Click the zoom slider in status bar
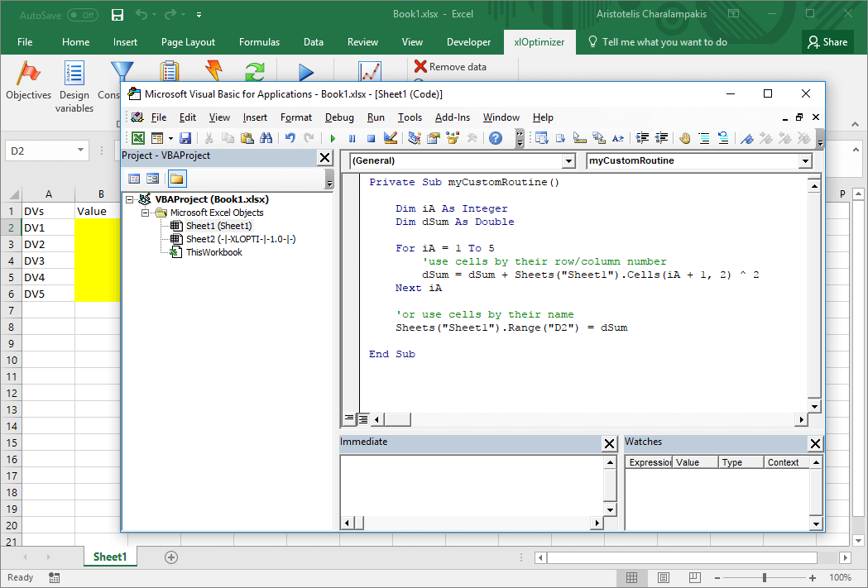Viewport: 868px width, 588px height. [764, 577]
